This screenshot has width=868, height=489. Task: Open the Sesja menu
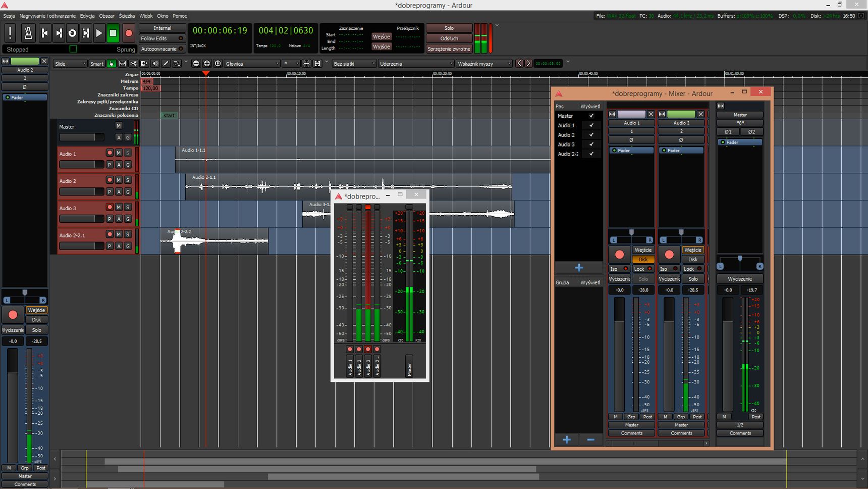point(9,16)
